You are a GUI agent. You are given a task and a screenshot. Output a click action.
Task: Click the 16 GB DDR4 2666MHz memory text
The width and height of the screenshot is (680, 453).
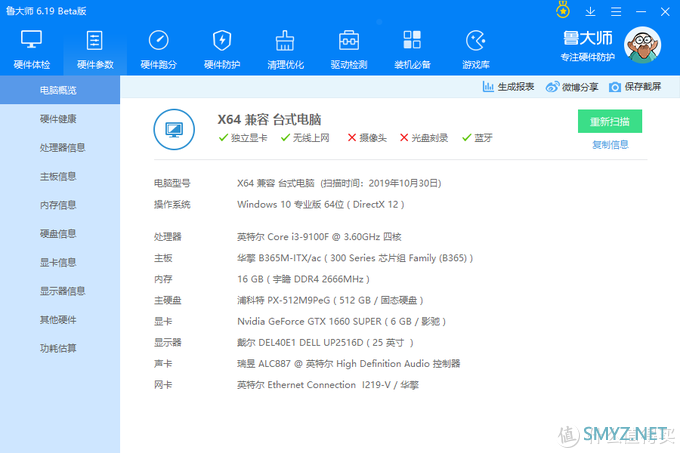pos(303,279)
